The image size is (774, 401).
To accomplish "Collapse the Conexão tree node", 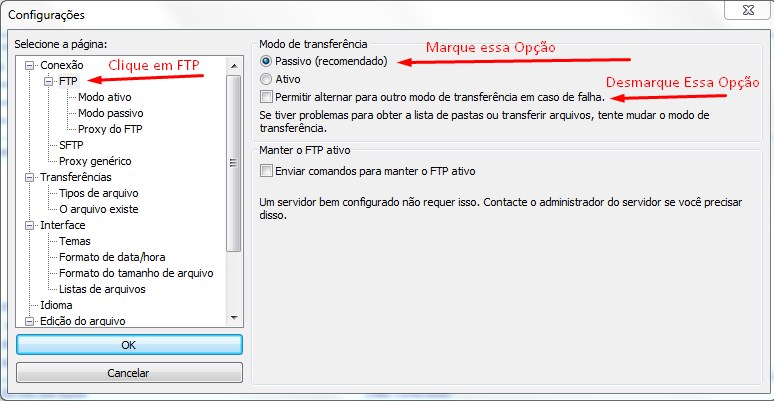I will tap(30, 65).
